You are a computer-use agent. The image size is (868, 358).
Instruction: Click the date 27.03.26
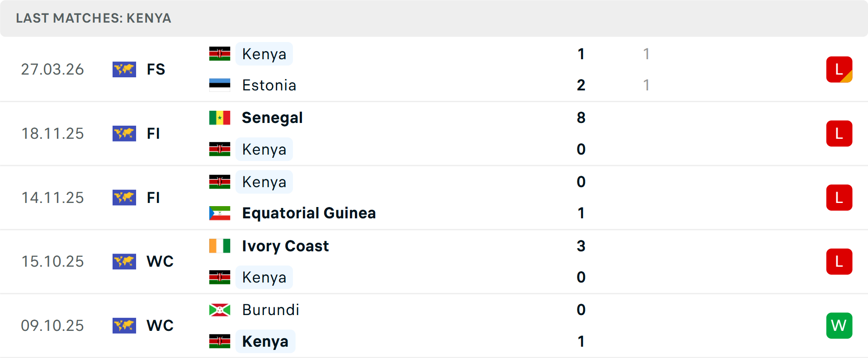point(52,69)
